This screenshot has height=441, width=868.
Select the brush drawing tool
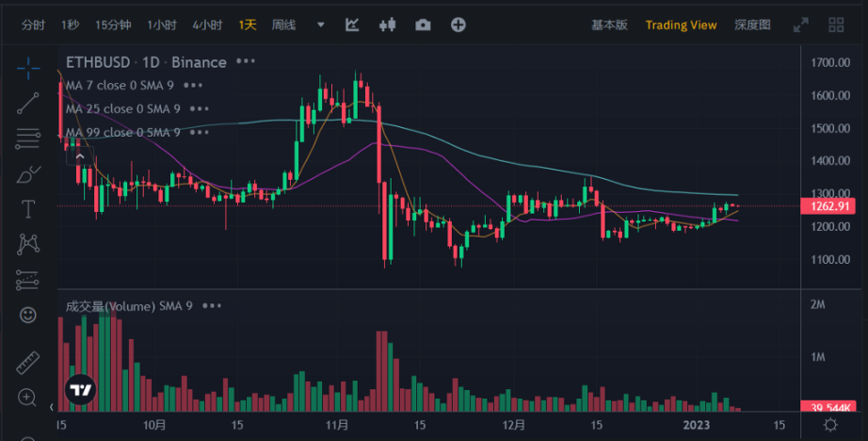(28, 173)
